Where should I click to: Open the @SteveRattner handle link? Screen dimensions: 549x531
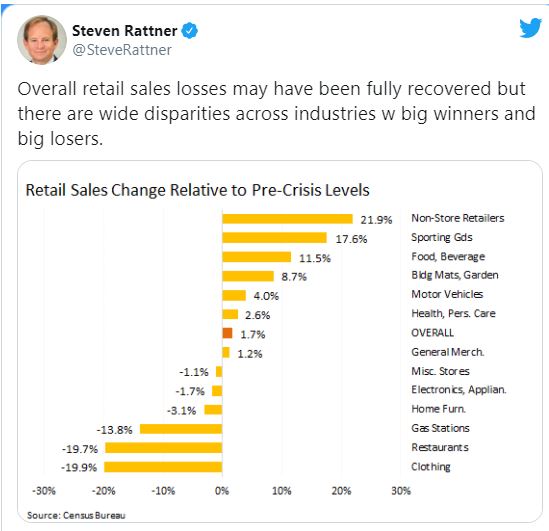coord(122,50)
